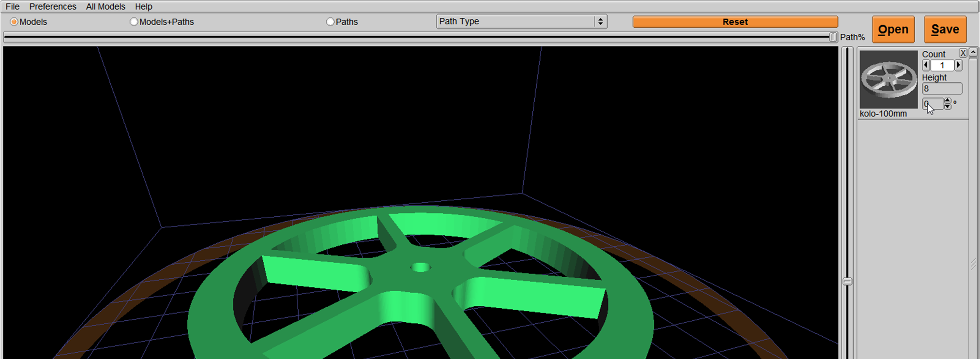Increase model Count with right arrow

[958, 65]
